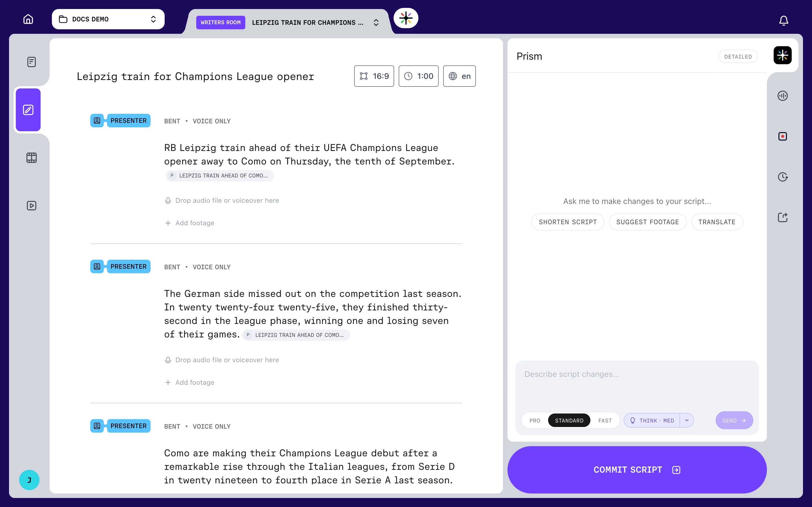This screenshot has width=812, height=507.
Task: Open the en language selector
Action: 459,76
